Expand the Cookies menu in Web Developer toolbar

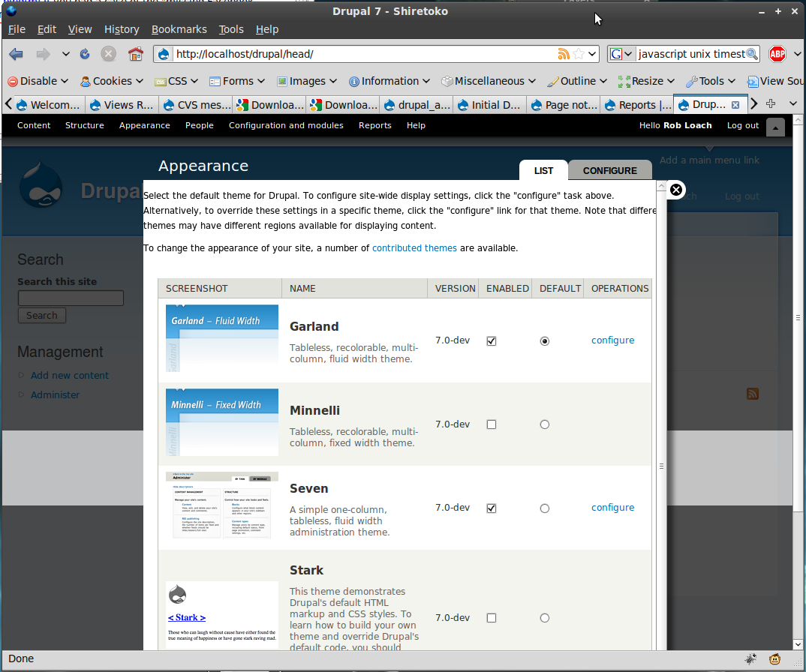coord(111,81)
